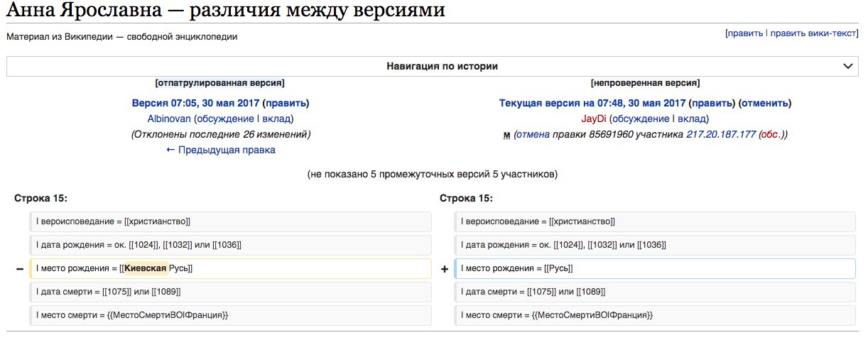Click the plus diff marker

(x=445, y=269)
